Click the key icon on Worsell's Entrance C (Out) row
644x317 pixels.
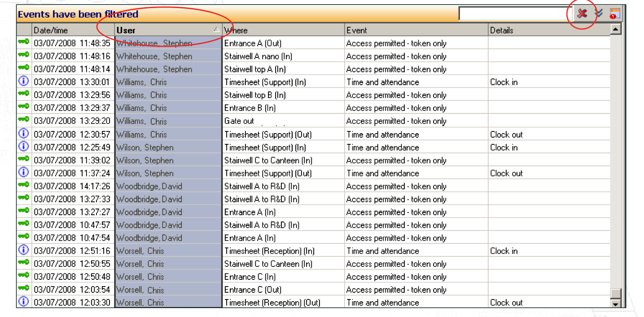(24, 290)
